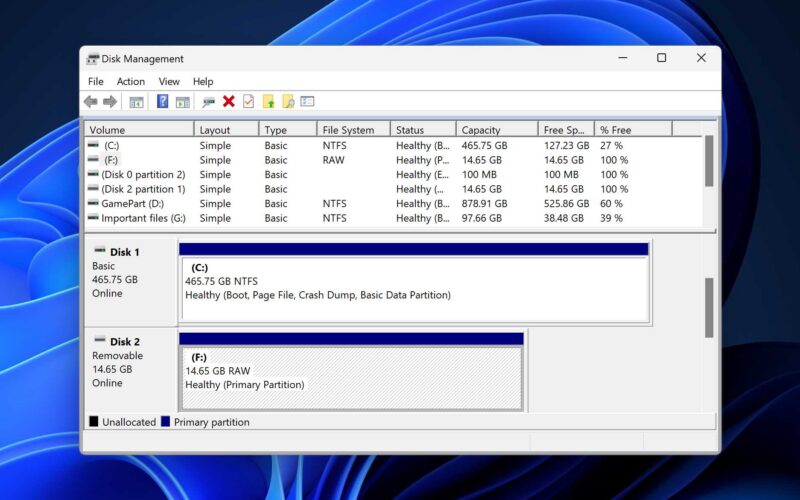Click the Forward arrow toolbar icon
Screen dimensions: 800x500
110,102
